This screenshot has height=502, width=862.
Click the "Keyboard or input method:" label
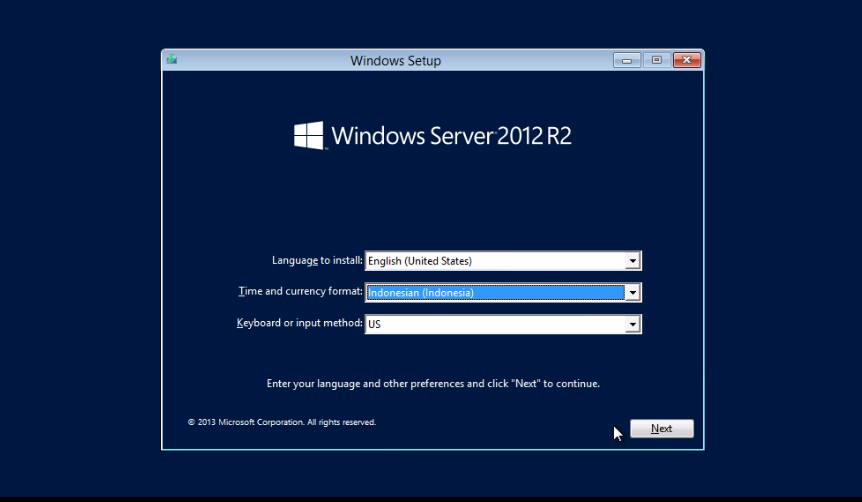[300, 323]
